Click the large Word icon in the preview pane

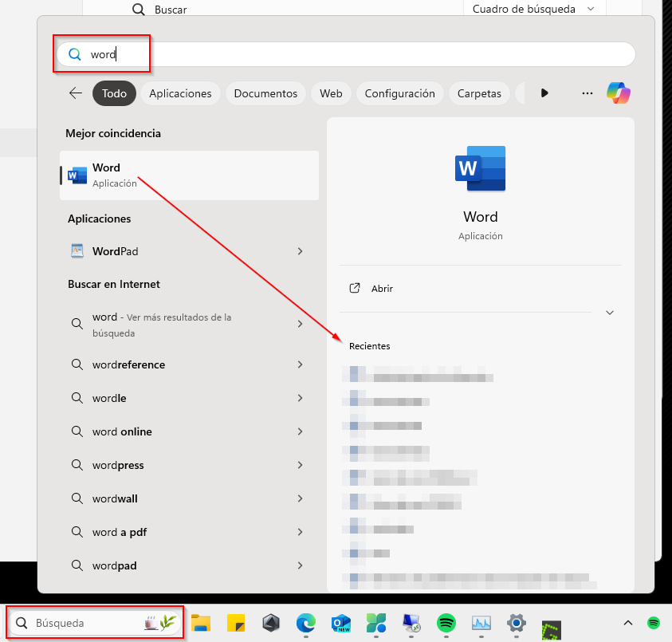[x=480, y=168]
